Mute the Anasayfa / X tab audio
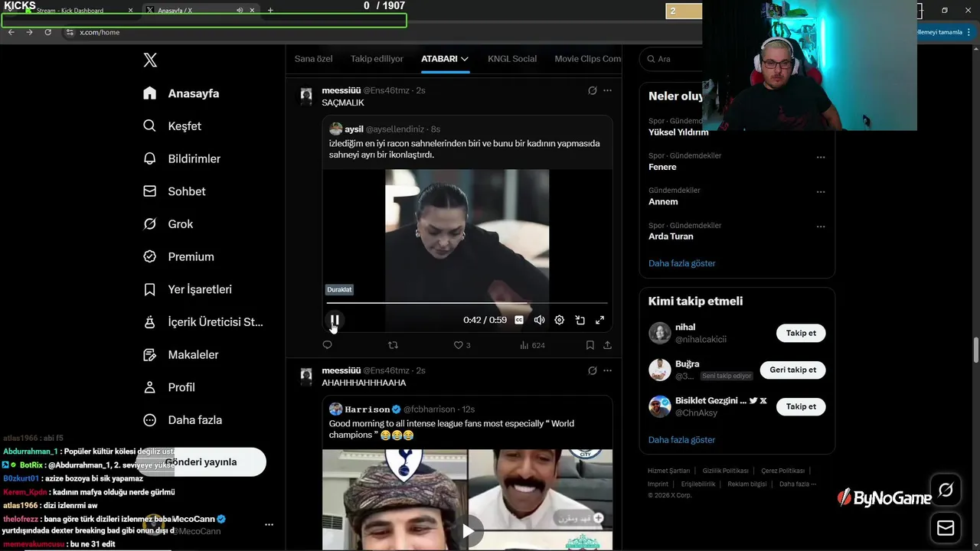This screenshot has width=980, height=551. point(240,11)
